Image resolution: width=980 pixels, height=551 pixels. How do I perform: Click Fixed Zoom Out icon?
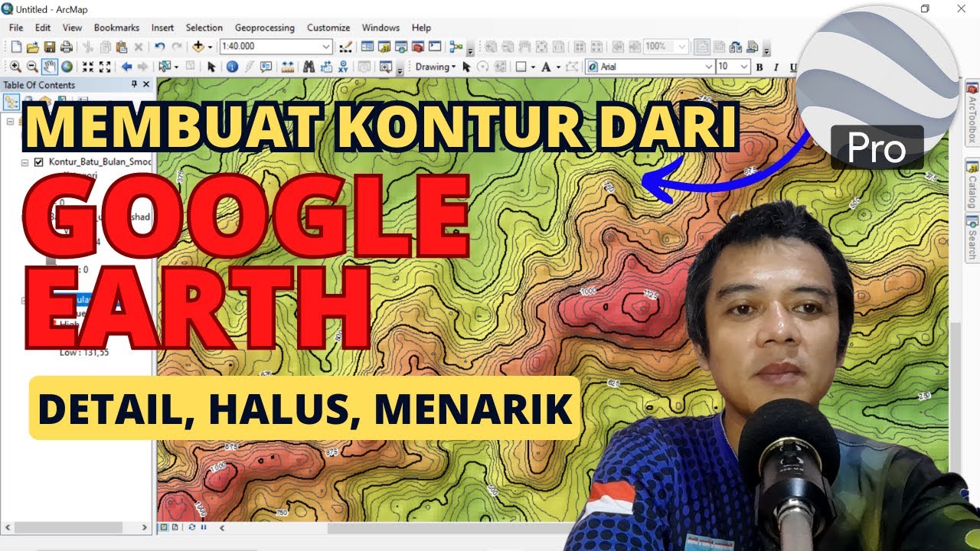(105, 67)
